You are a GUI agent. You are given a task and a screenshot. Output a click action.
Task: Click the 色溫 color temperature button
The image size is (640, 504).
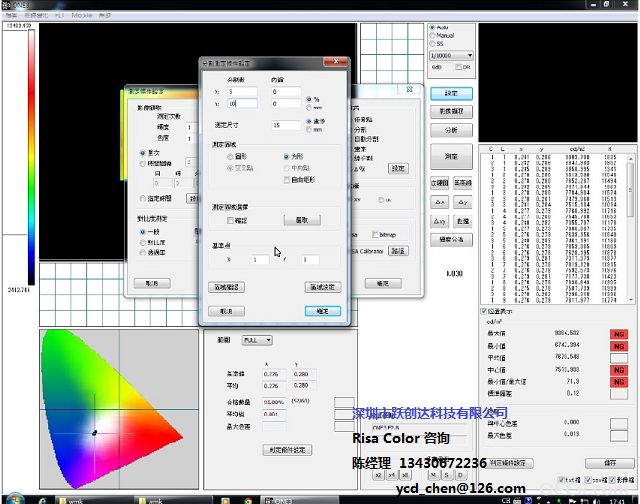tap(463, 221)
